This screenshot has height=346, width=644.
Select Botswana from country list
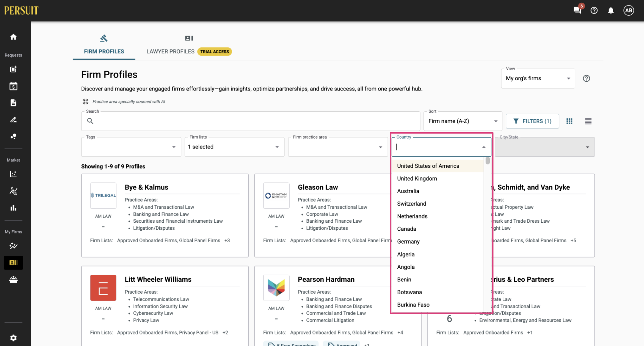[437, 292]
